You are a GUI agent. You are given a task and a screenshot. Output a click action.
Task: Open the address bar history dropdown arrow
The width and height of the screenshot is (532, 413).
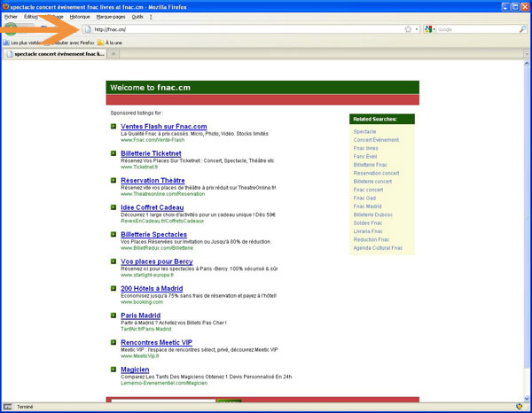tap(417, 29)
